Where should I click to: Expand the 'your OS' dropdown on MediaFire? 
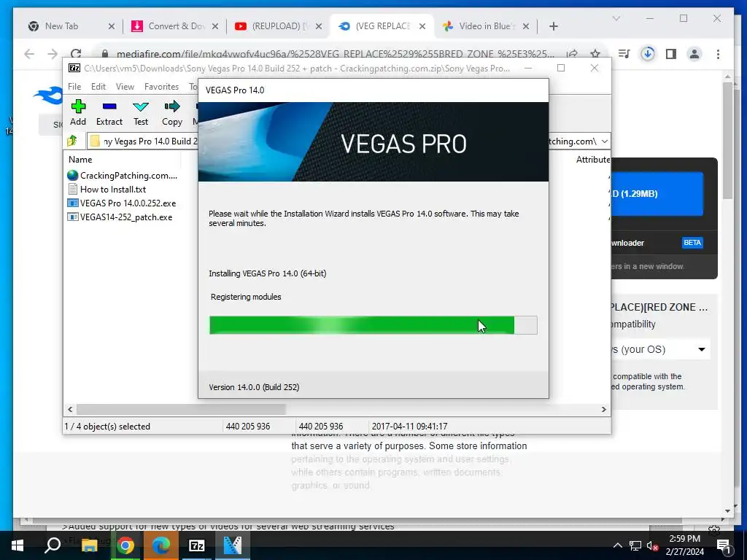click(x=661, y=349)
